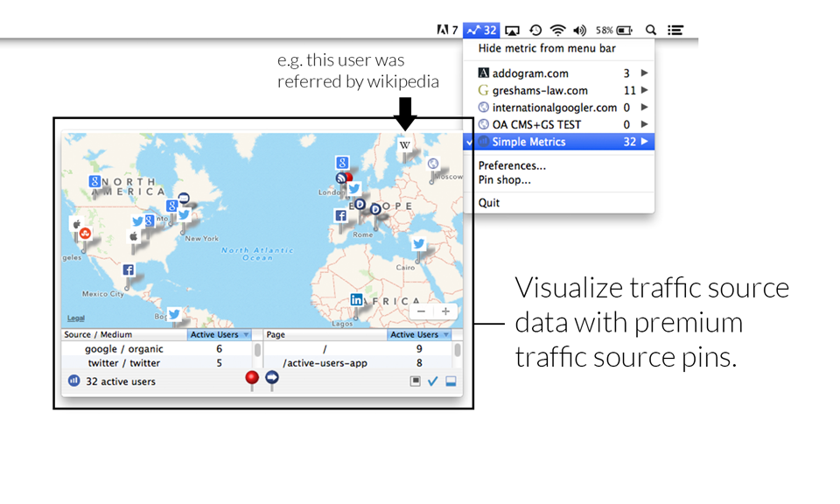This screenshot has width=840, height=504.
Task: Open the AirPlay display menu bar icon
Action: tap(512, 31)
